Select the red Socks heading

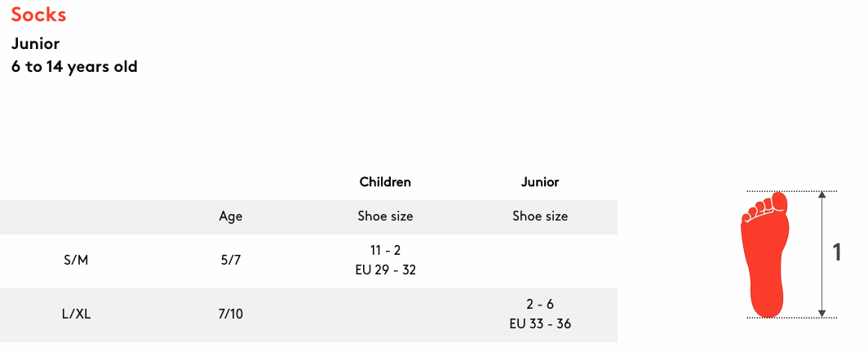(39, 15)
